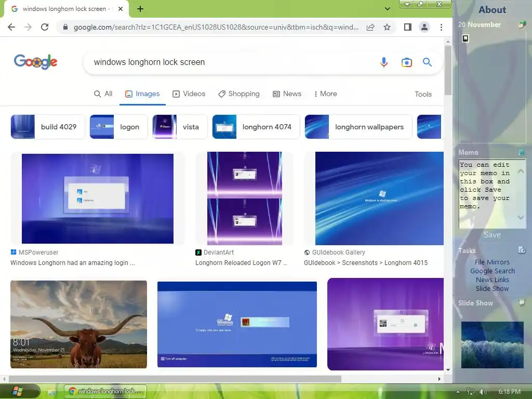This screenshot has height=399, width=532.
Task: Go forward with the browser arrow
Action: coord(28,27)
